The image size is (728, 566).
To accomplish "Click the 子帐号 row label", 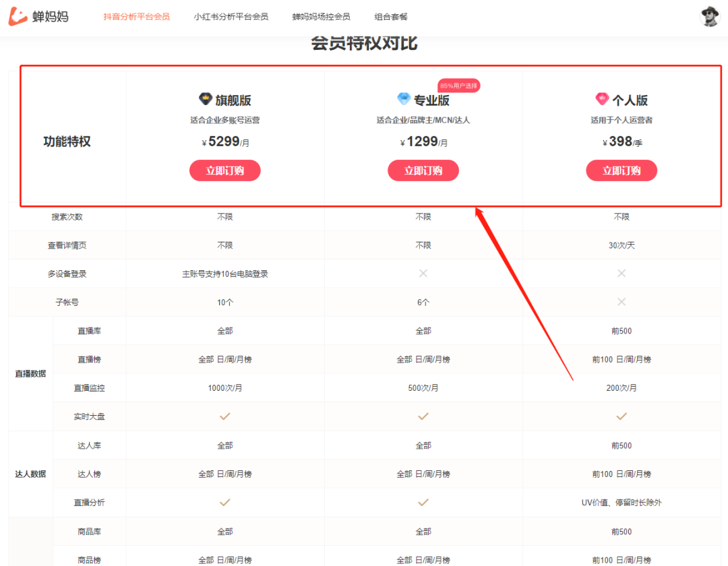I will tap(67, 303).
